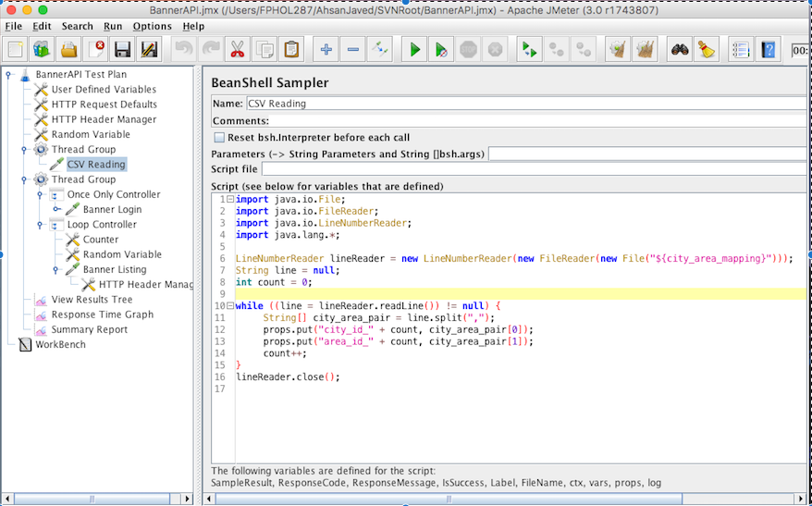This screenshot has width=812, height=506.
Task: Select View Results Tree in test plan
Action: click(x=92, y=300)
